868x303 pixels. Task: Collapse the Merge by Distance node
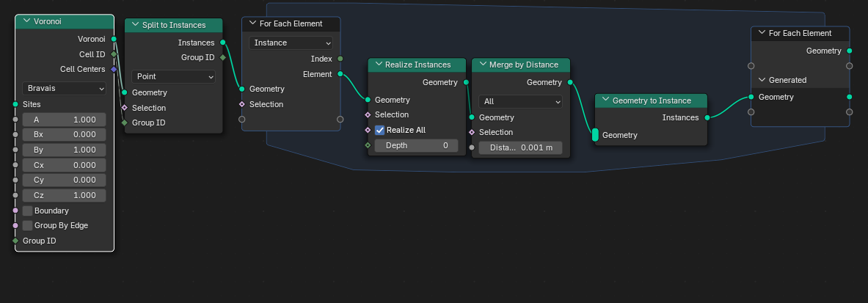click(483, 65)
